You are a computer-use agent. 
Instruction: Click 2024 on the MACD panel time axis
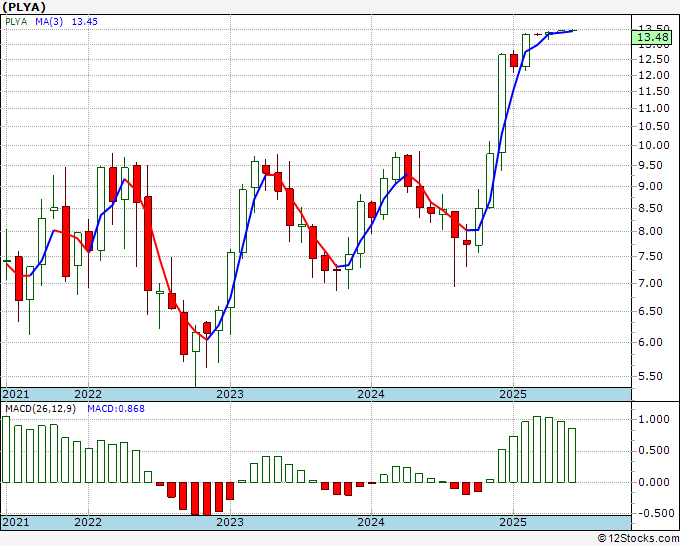[371, 522]
